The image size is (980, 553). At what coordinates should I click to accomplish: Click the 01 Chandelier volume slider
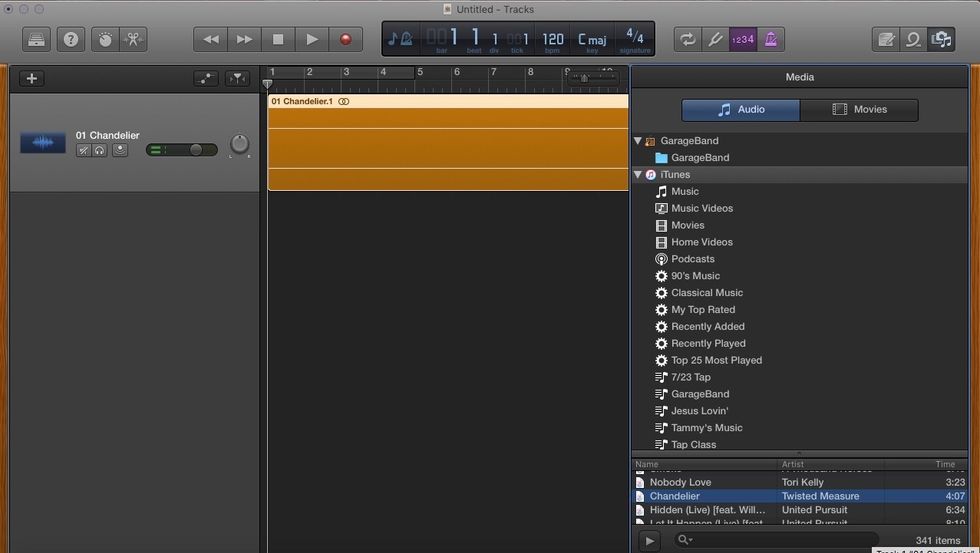point(181,150)
